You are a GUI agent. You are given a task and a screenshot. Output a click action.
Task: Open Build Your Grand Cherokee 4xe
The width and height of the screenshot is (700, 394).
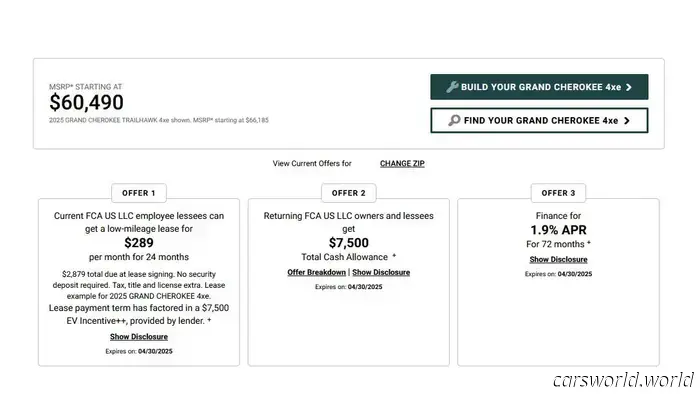point(539,87)
